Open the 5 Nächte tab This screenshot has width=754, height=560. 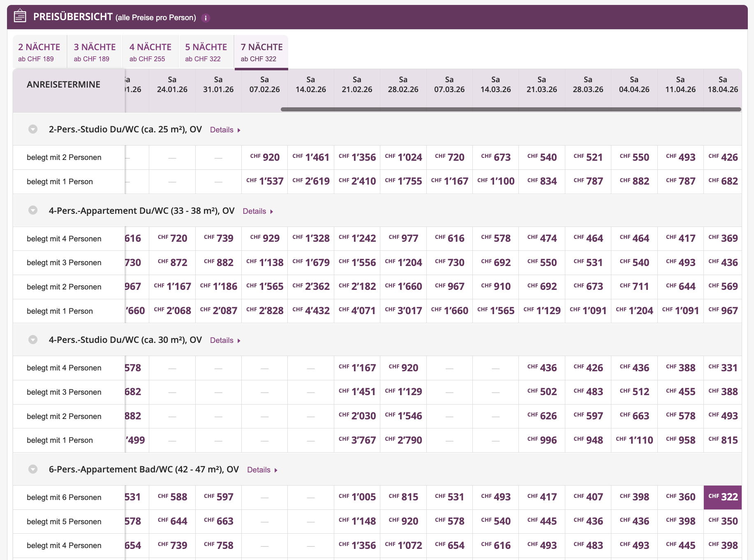pos(206,52)
